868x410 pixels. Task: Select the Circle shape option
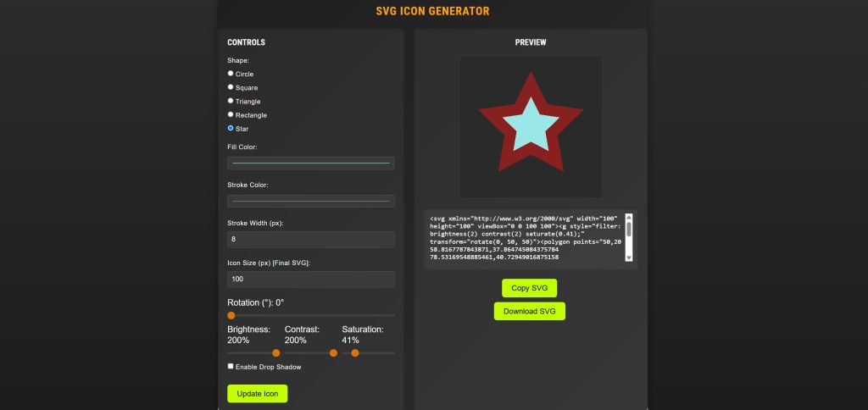(x=231, y=74)
